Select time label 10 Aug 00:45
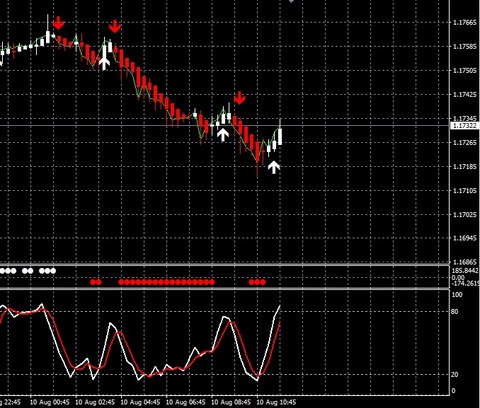The height and width of the screenshot is (408, 480). 50,402
